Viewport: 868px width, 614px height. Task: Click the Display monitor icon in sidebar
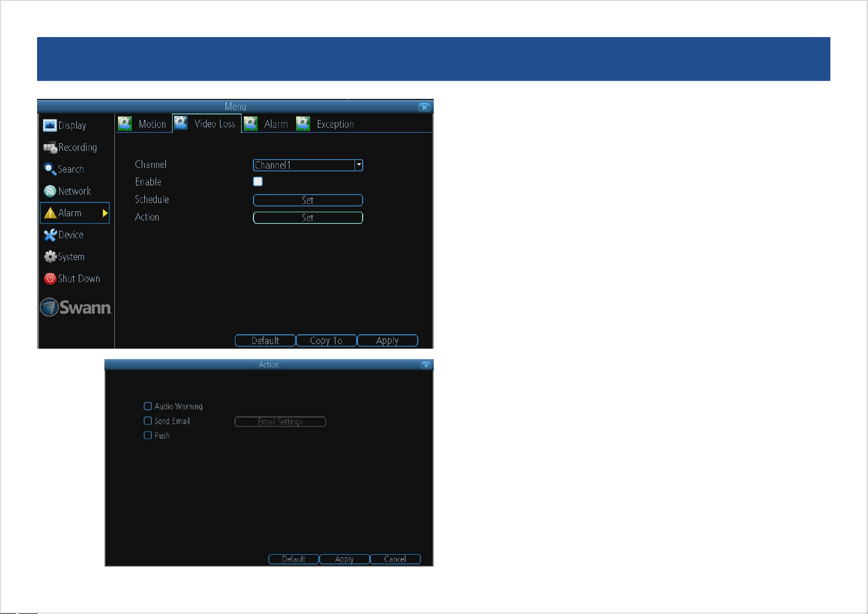pyautogui.click(x=50, y=125)
